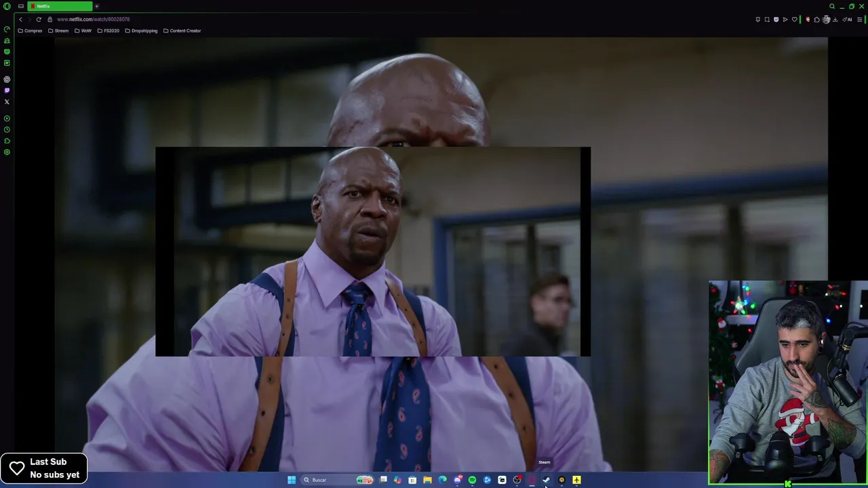Search open tabs with magnifier icon
The image size is (868, 488).
832,7
